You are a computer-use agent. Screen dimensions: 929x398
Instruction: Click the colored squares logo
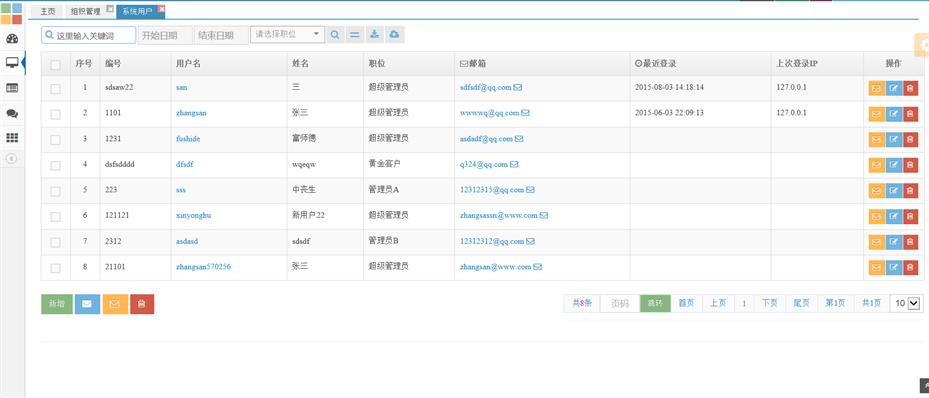(x=12, y=13)
